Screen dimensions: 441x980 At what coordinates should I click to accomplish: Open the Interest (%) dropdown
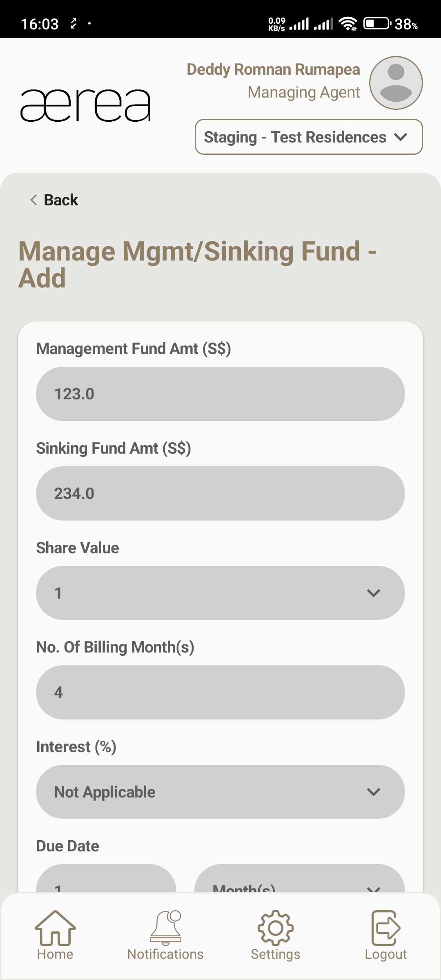click(x=220, y=792)
